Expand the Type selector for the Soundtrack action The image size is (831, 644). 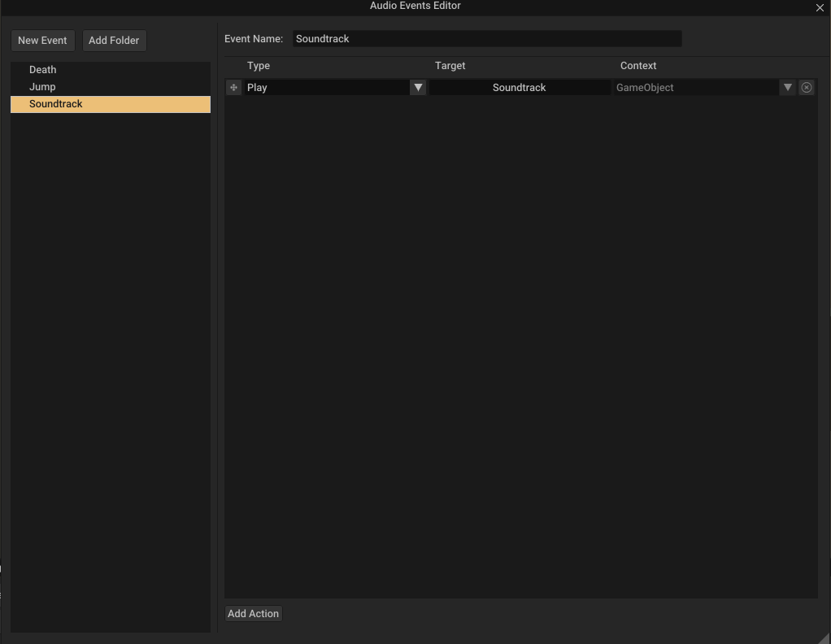click(x=418, y=87)
